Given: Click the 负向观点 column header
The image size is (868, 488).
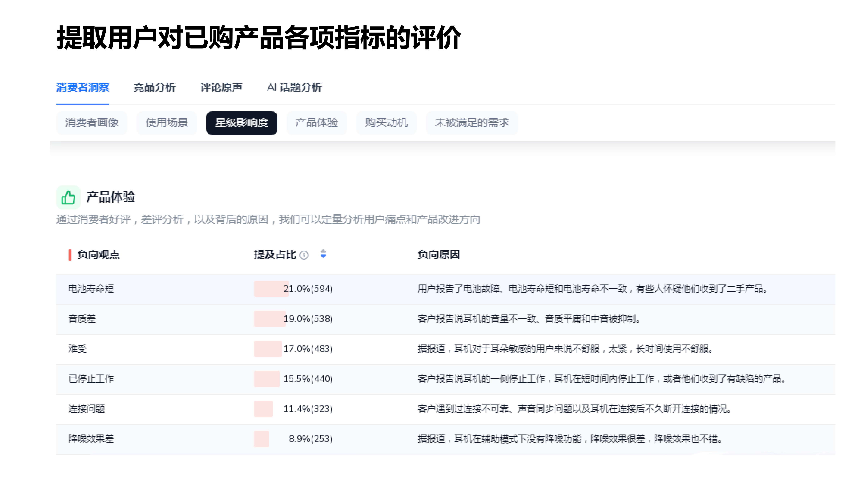Looking at the screenshot, I should (x=99, y=255).
